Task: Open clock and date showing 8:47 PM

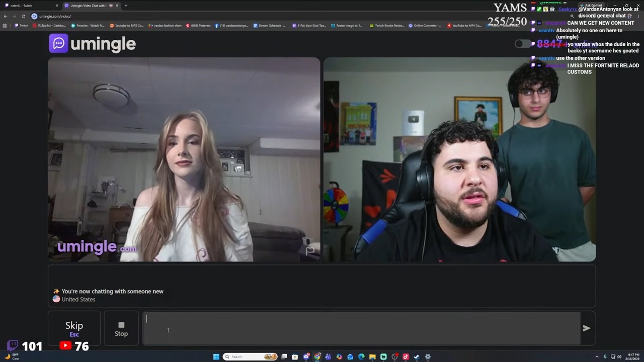Action: tap(633, 356)
